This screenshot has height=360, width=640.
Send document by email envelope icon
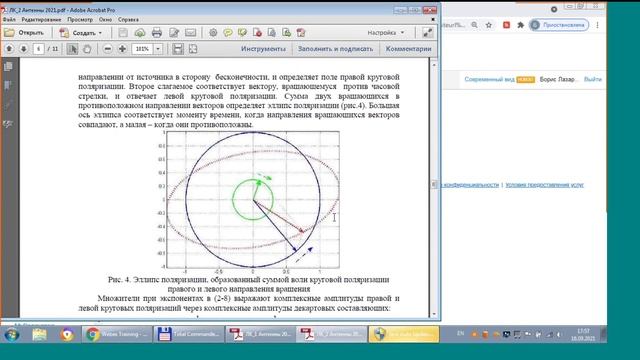(x=191, y=33)
